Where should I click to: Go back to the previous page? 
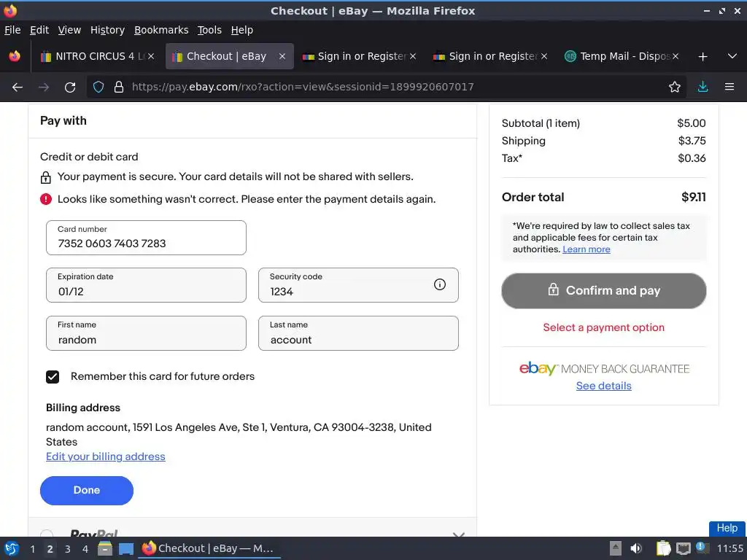tap(18, 87)
